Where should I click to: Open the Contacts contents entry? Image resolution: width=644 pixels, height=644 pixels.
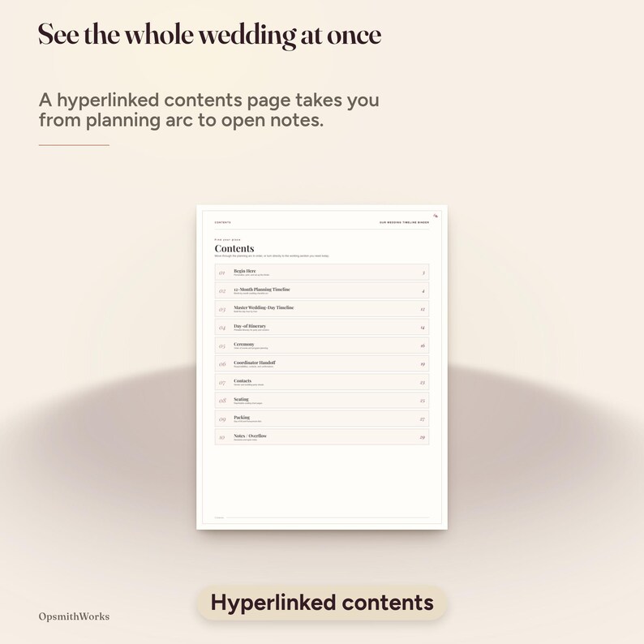(x=321, y=382)
